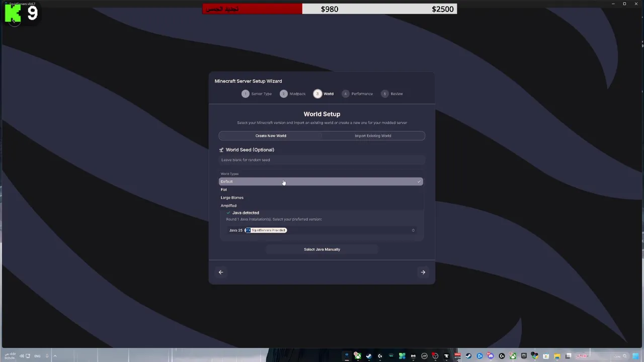Go to World step
This screenshot has height=362, width=644.
(x=324, y=94)
